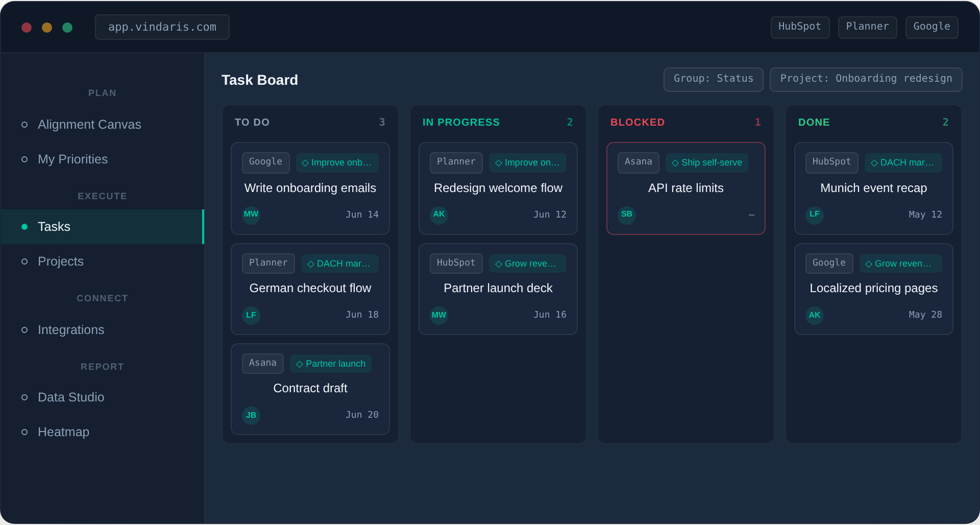
Task: Open Integrations under Connect
Action: tap(102, 330)
